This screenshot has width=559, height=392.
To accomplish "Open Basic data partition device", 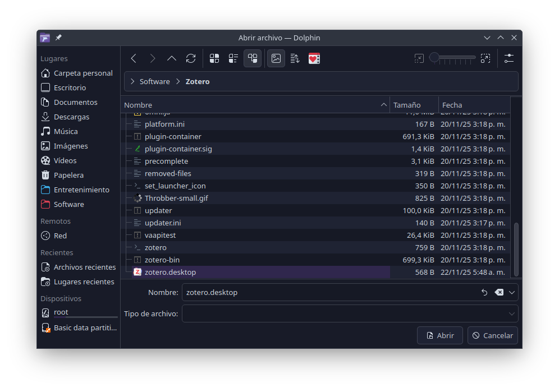I will pyautogui.click(x=78, y=328).
